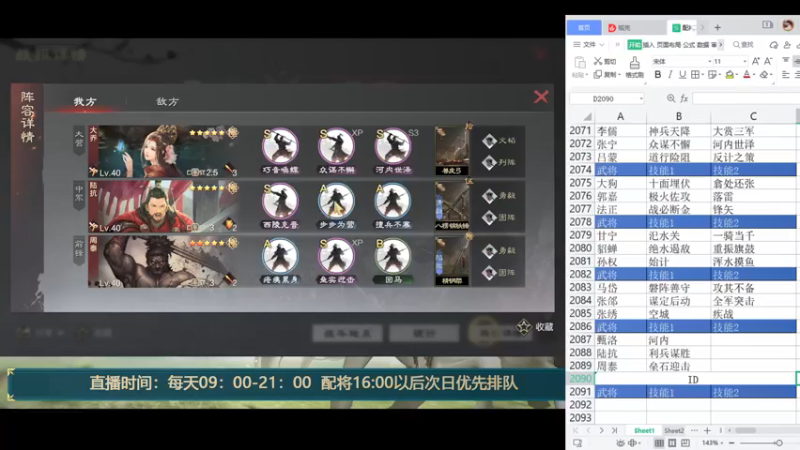800x450 pixels.
Task: Open the 众谋不懈 skill icon
Action: [x=337, y=146]
